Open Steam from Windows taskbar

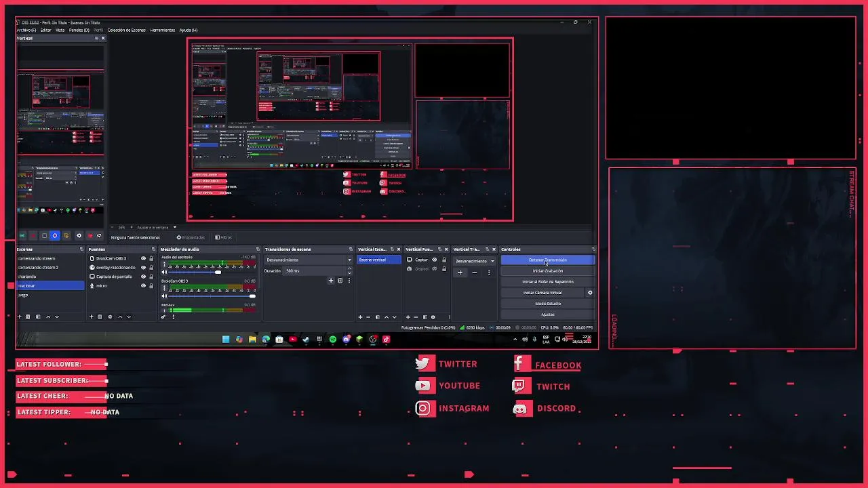[x=306, y=339]
